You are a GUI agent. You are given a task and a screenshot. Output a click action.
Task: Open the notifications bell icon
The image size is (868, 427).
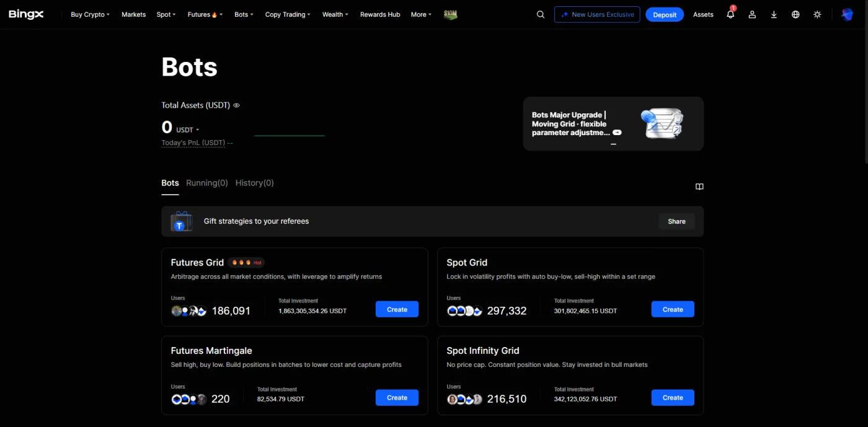[x=730, y=14]
